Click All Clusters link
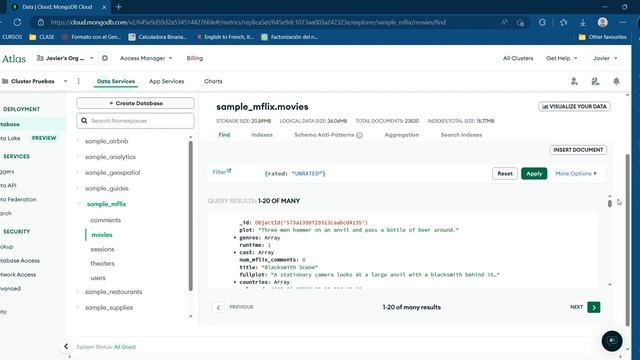Screen dimensions: 640x360 [x=518, y=58]
